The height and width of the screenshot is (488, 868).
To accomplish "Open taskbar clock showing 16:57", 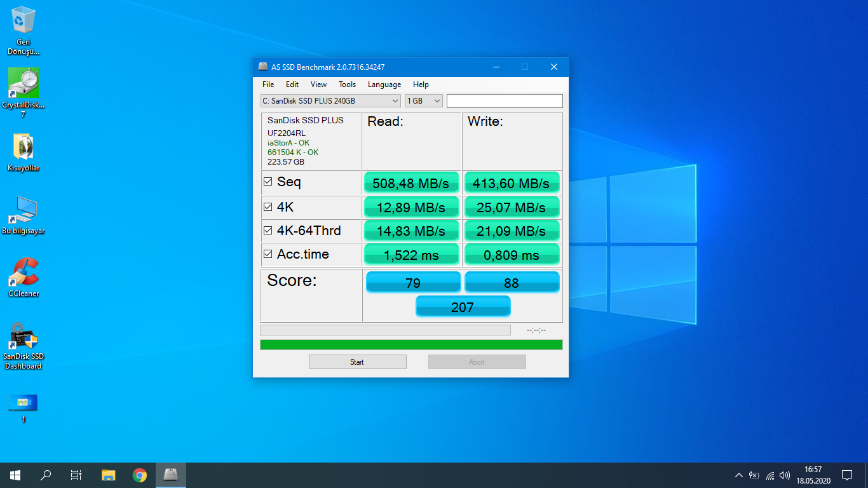I will tap(813, 475).
